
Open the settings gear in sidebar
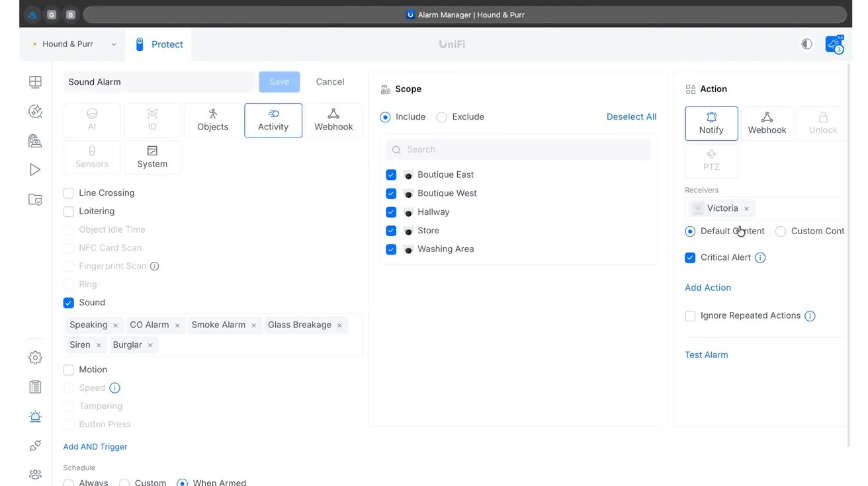point(35,358)
